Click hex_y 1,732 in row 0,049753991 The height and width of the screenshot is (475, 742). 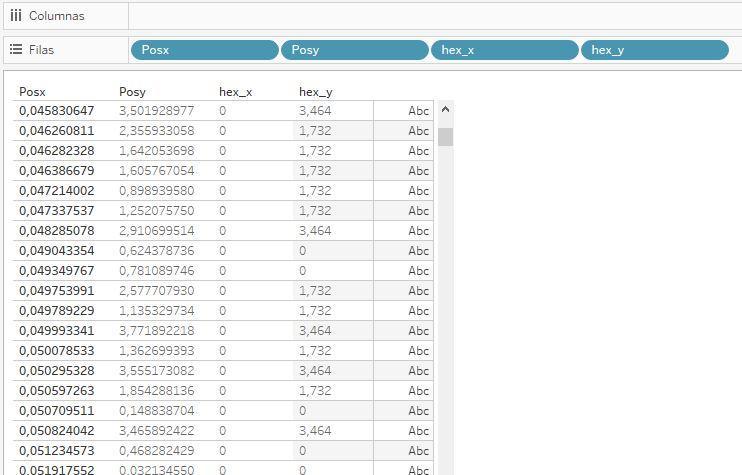(315, 290)
